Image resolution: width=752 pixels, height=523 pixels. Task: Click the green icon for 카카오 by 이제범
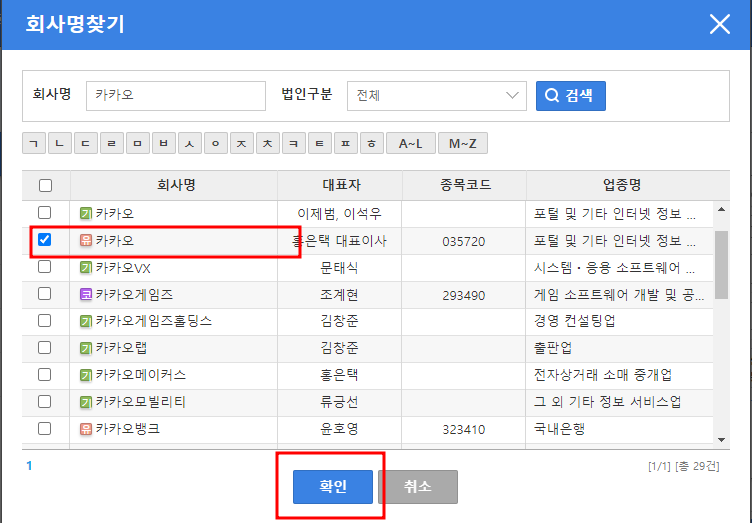86,213
